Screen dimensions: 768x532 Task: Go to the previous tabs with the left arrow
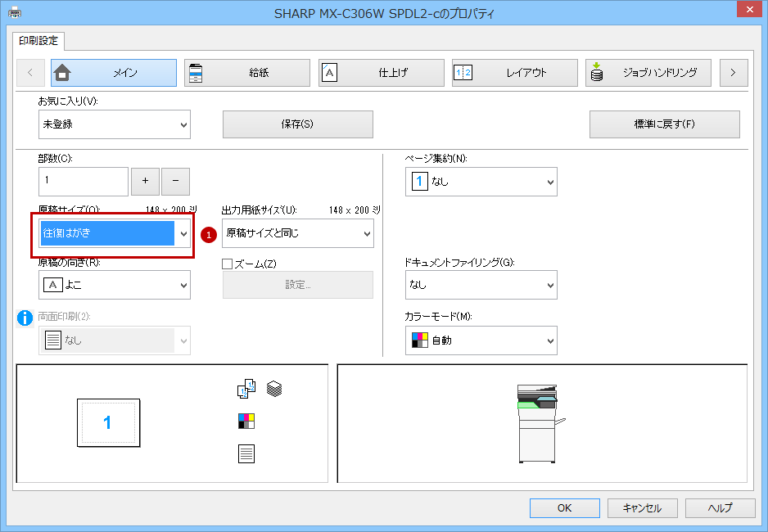point(30,73)
